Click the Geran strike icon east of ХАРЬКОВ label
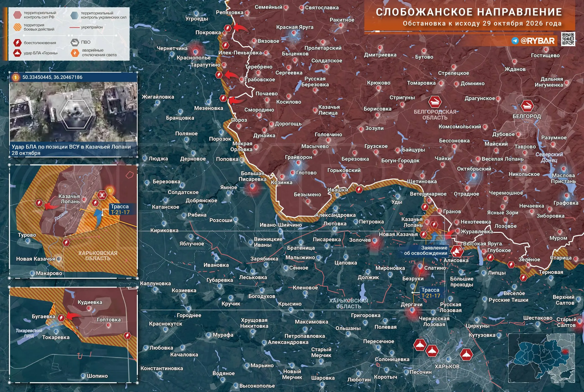This screenshot has height=392, width=584. (467, 355)
